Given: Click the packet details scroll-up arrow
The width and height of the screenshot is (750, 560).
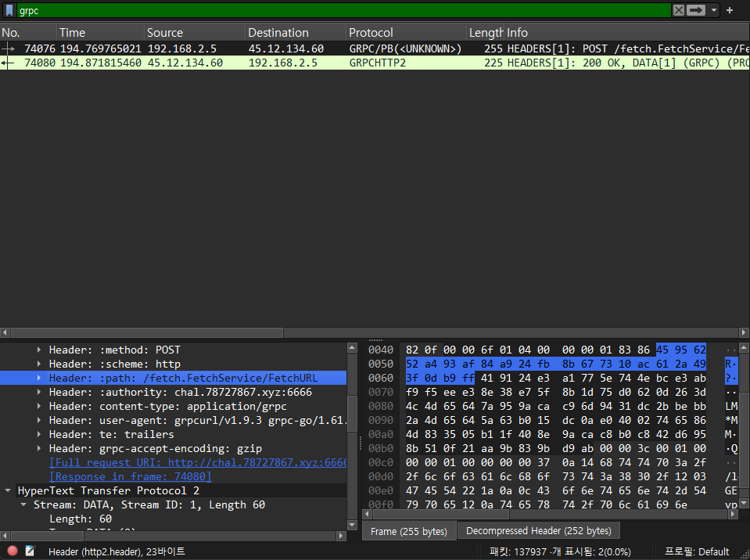Looking at the screenshot, I should tap(352, 348).
